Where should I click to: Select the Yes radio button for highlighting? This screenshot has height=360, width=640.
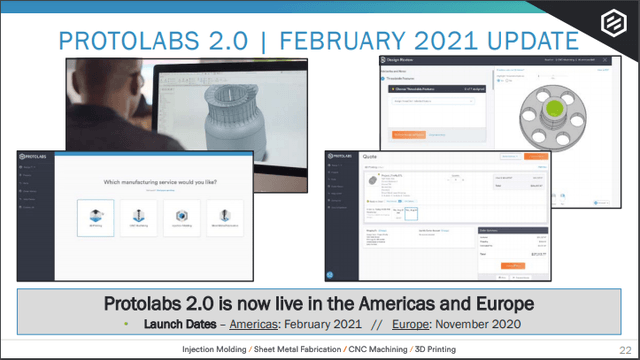499,81
